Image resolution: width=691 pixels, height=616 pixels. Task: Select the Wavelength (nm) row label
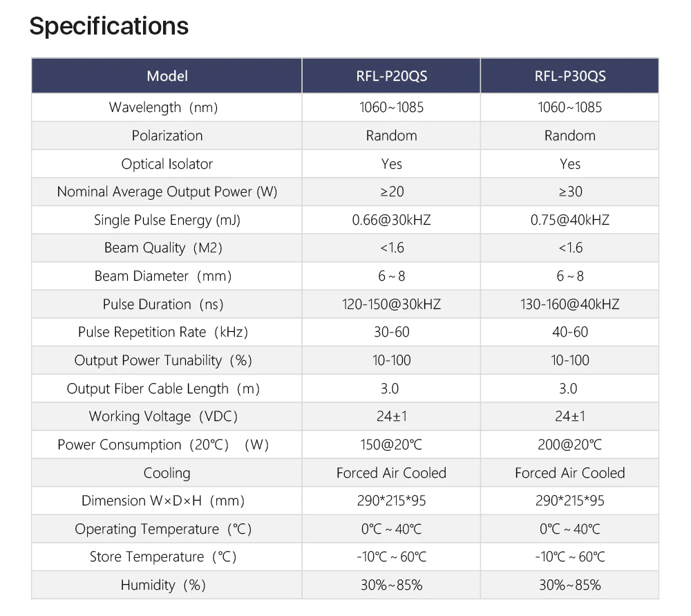coord(167,108)
